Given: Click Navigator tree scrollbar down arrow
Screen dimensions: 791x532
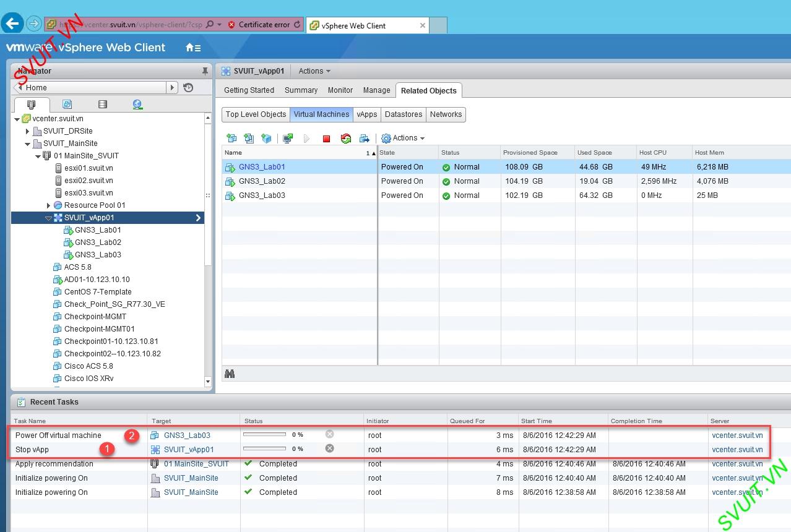Looking at the screenshot, I should coord(208,382).
